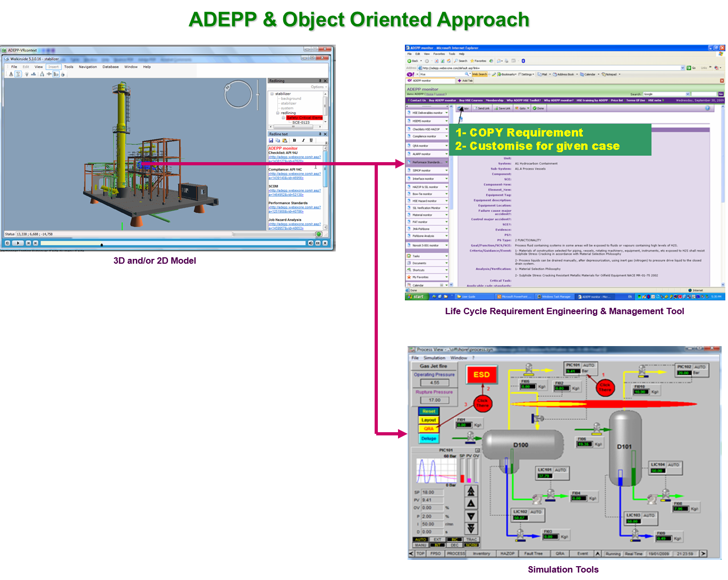728x580 pixels.
Task: Click the play button on the video player bar
Action: coord(18,243)
